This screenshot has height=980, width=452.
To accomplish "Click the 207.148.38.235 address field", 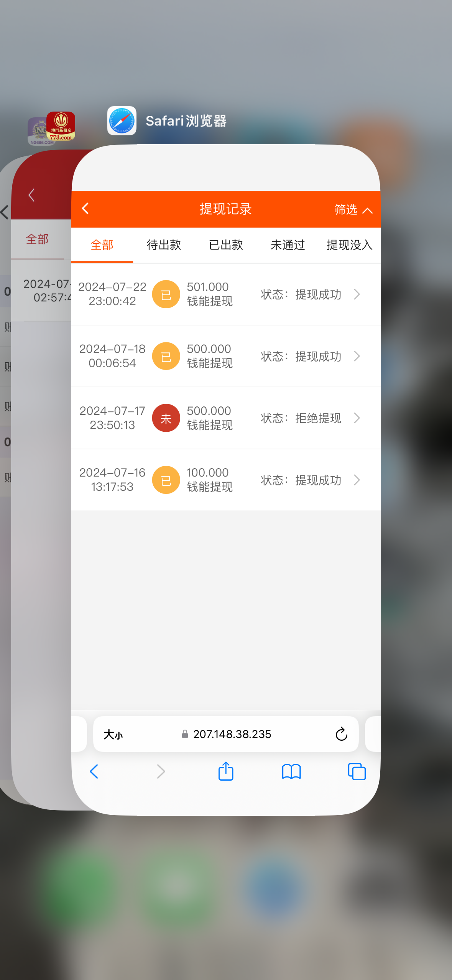I will pyautogui.click(x=232, y=734).
